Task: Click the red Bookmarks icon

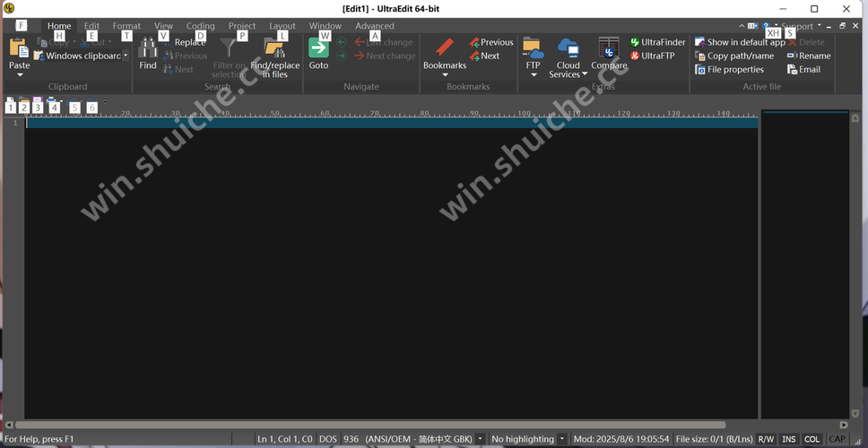Action: point(445,47)
